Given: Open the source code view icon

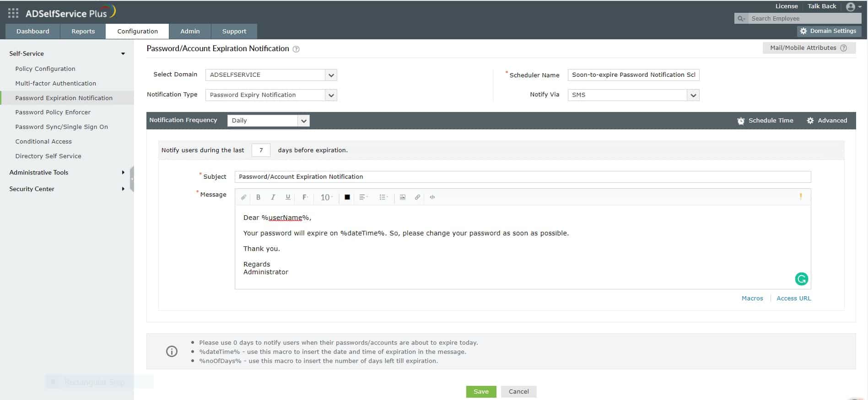Looking at the screenshot, I should [x=432, y=197].
